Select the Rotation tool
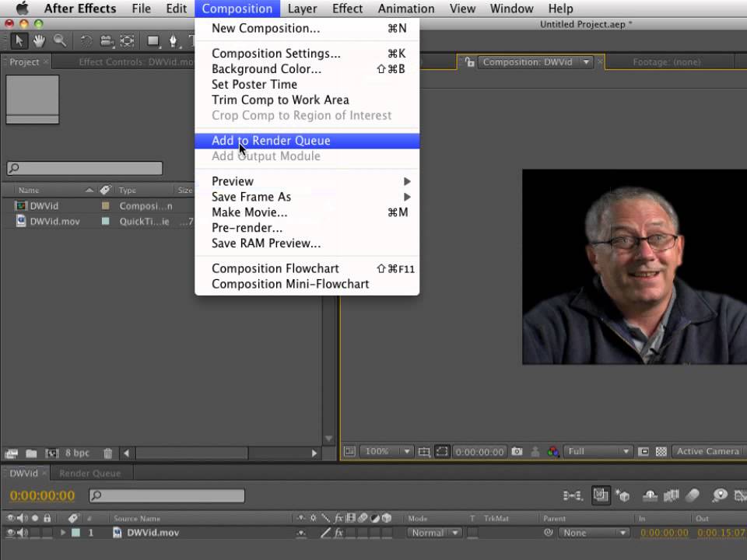The width and height of the screenshot is (747, 560). [86, 41]
